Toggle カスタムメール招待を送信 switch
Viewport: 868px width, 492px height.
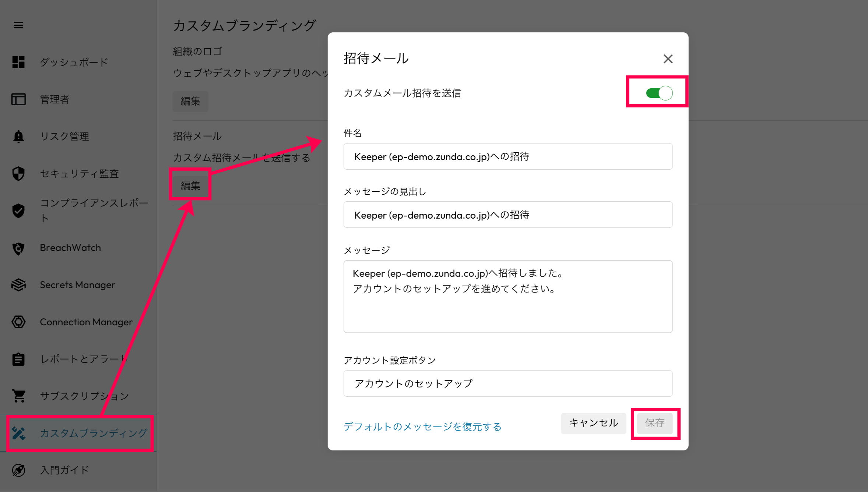click(659, 93)
